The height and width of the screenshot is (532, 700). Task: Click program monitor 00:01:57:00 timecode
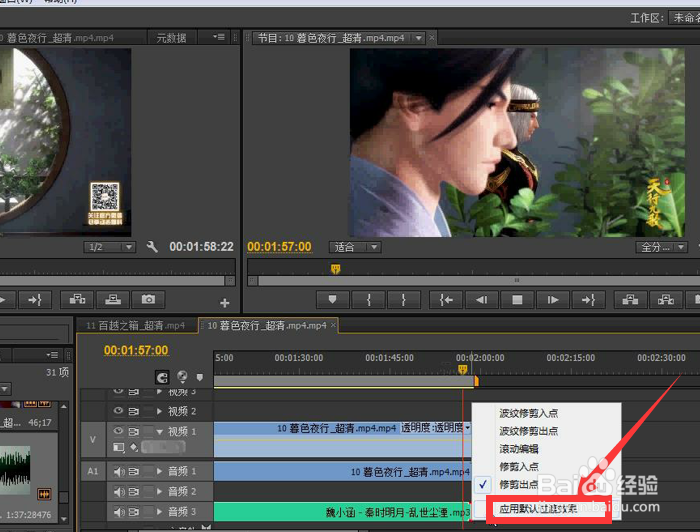point(279,247)
